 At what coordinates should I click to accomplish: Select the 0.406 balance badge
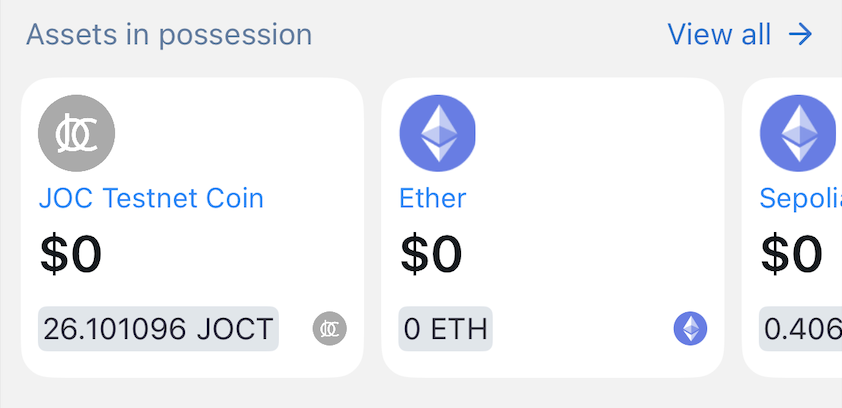(x=801, y=328)
